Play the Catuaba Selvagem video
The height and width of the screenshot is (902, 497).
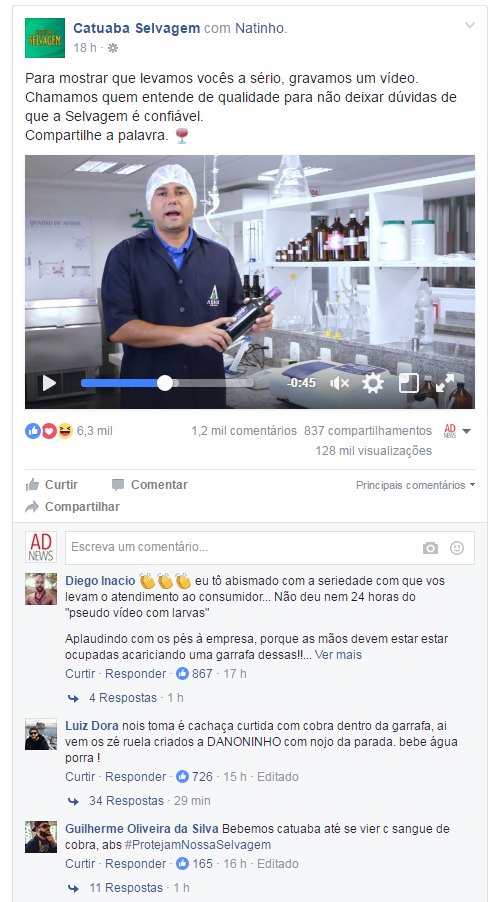[x=49, y=383]
